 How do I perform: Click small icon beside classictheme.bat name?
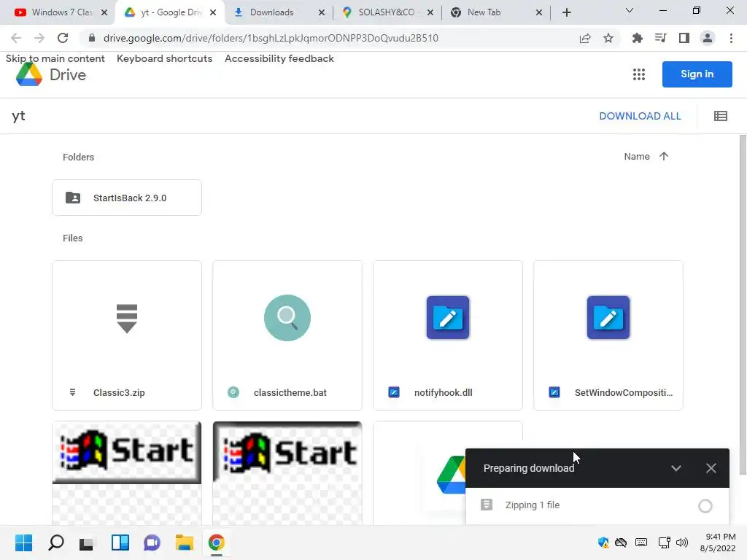pyautogui.click(x=233, y=392)
